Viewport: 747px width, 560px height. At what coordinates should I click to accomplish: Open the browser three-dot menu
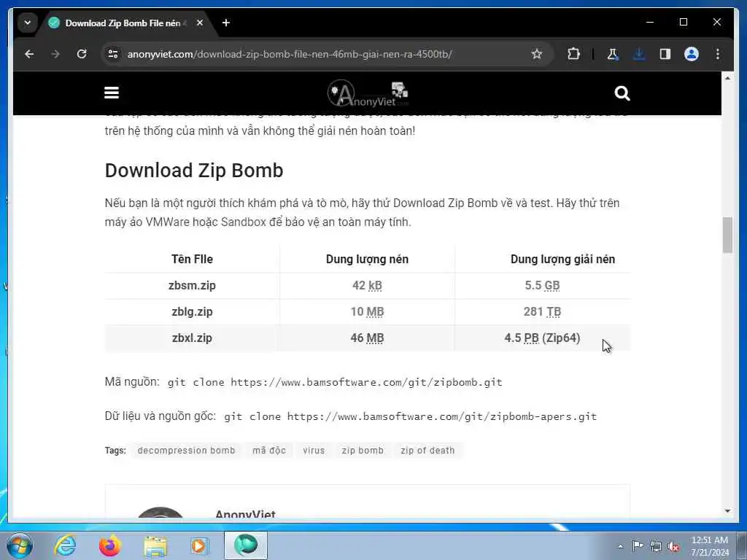click(x=718, y=54)
